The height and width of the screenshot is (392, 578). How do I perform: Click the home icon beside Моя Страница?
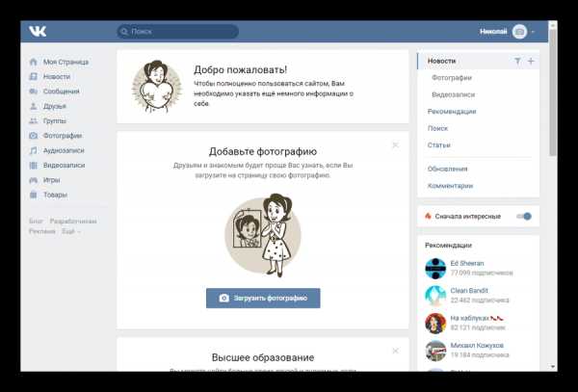[33, 62]
